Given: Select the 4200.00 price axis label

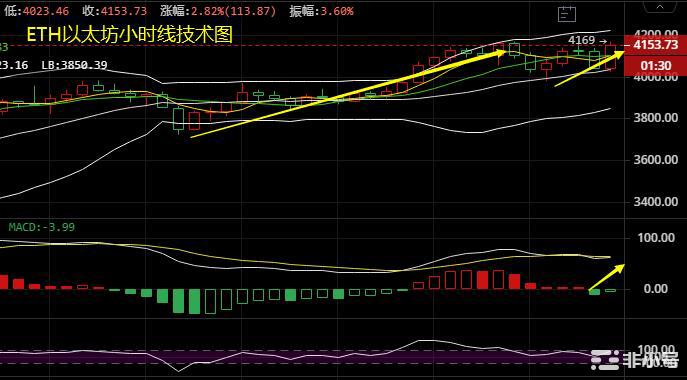Looking at the screenshot, I should coord(655,34).
